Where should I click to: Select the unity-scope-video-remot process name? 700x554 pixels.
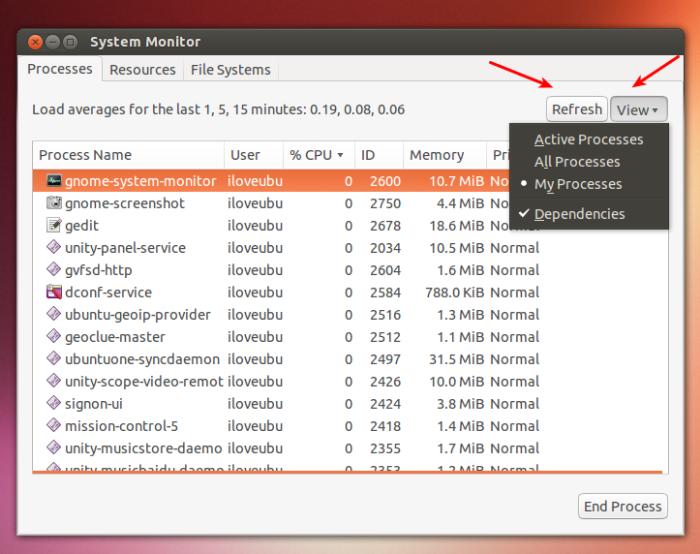(x=144, y=382)
